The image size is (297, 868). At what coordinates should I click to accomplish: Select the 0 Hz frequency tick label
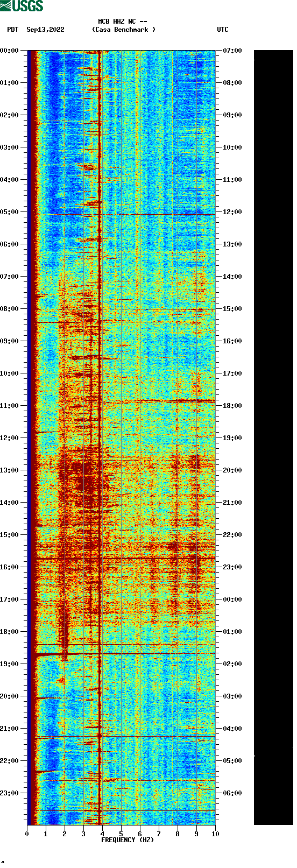point(27,834)
